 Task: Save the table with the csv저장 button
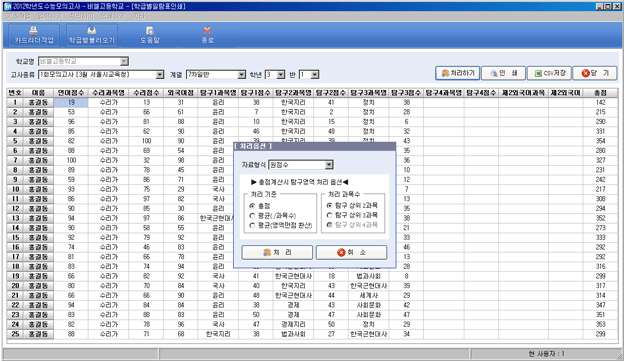[x=549, y=73]
